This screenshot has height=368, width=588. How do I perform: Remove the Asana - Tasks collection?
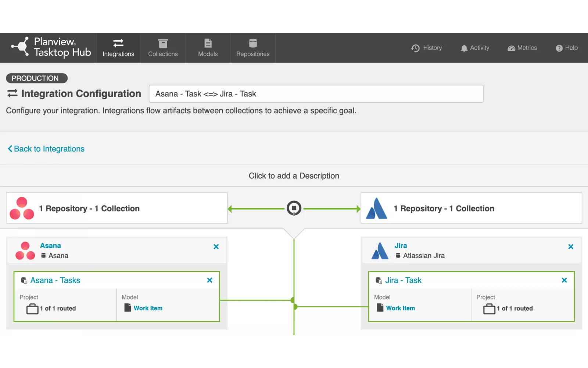(x=209, y=280)
